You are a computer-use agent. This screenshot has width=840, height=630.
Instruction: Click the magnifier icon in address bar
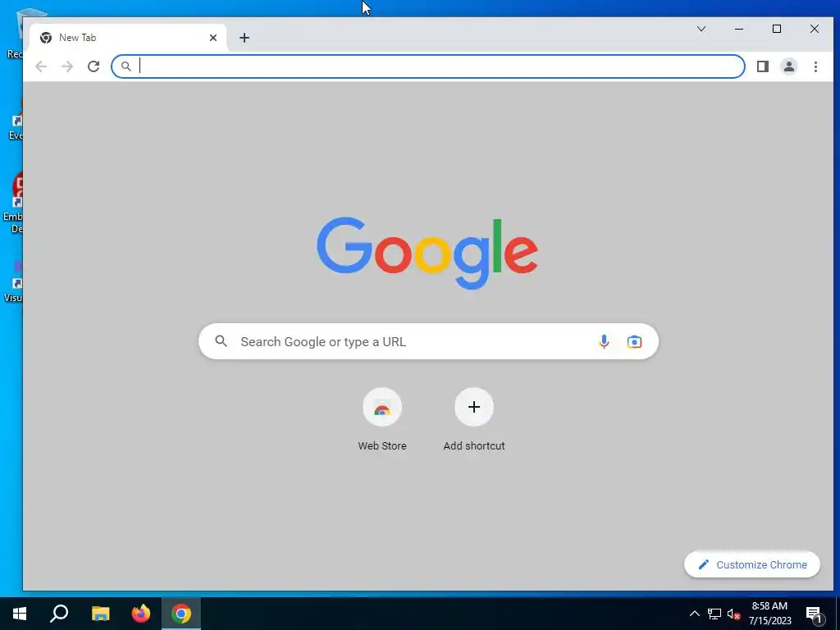pyautogui.click(x=126, y=66)
